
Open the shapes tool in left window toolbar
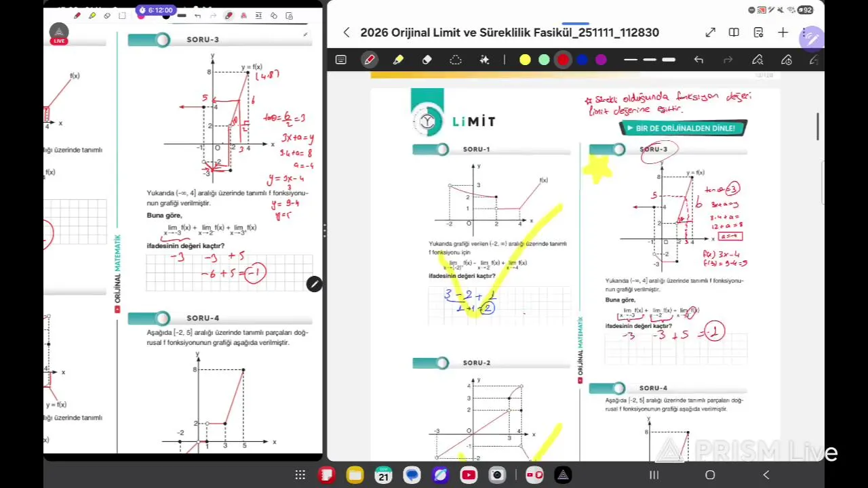coord(273,15)
